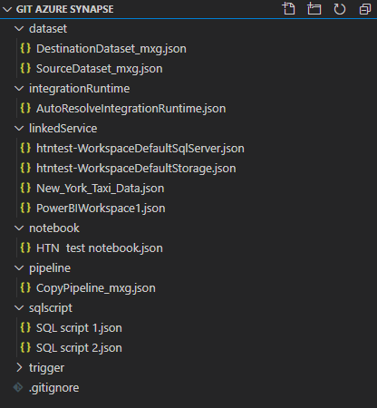Click the git icon beside .gitignore
The width and height of the screenshot is (377, 408).
[18, 387]
